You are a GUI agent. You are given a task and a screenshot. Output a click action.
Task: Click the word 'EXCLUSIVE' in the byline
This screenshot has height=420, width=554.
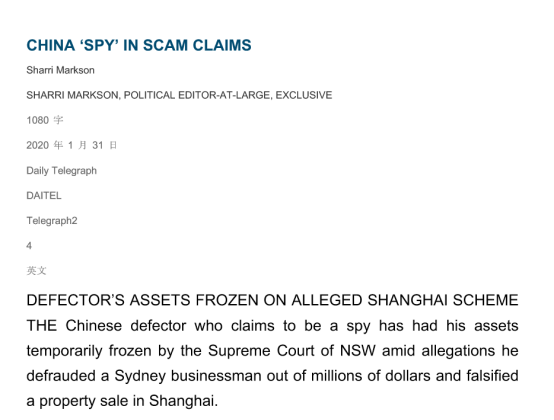[x=304, y=95]
